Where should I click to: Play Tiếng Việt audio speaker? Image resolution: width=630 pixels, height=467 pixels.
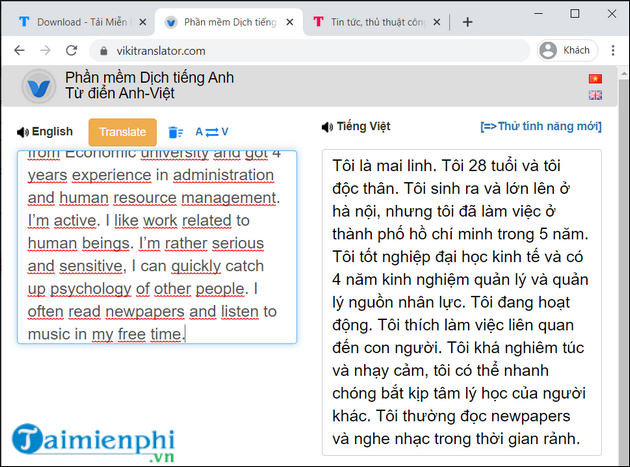327,127
